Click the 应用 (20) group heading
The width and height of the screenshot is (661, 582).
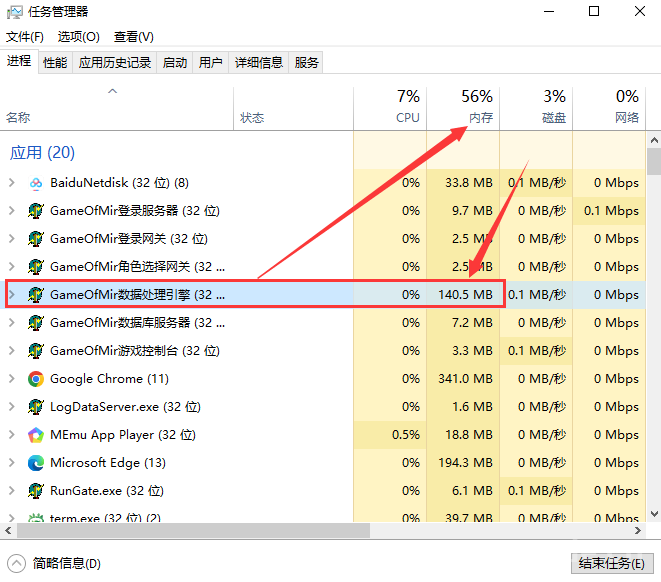click(x=42, y=153)
